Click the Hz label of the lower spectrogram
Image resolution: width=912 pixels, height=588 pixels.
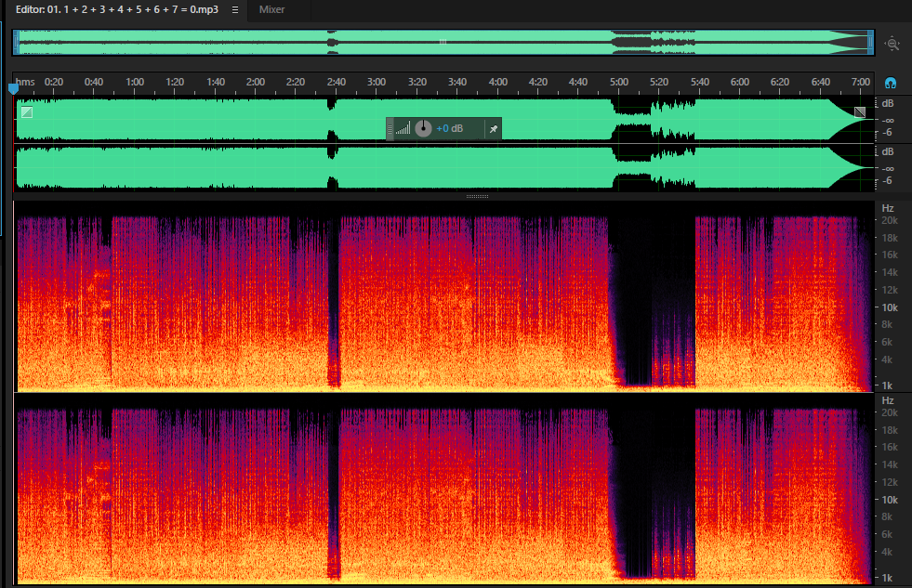coord(888,400)
